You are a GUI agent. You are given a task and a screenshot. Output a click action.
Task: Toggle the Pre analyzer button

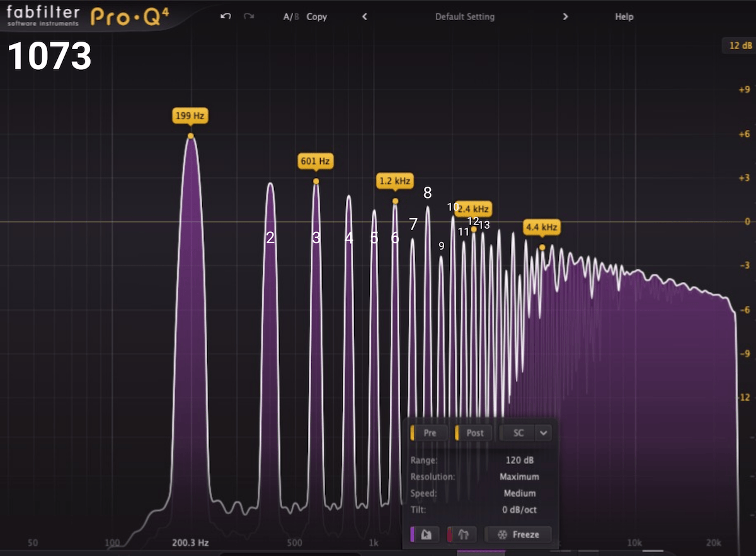tap(429, 432)
